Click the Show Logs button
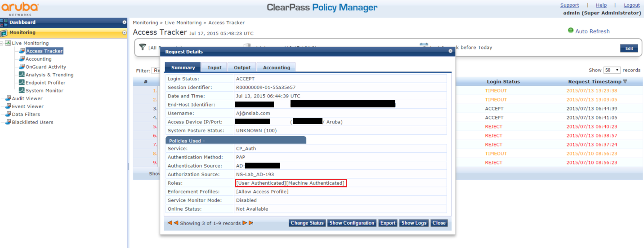 click(x=414, y=223)
